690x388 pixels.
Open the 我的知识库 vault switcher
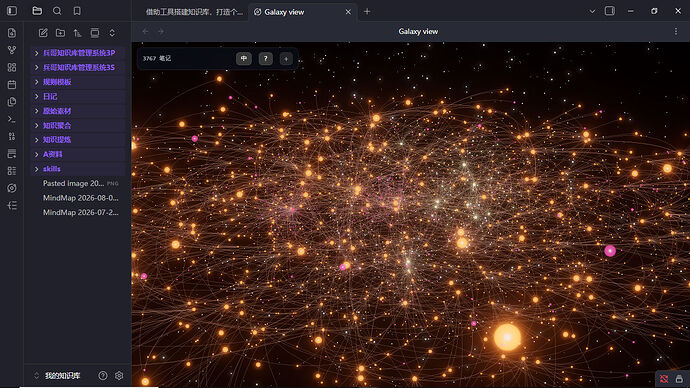57,376
